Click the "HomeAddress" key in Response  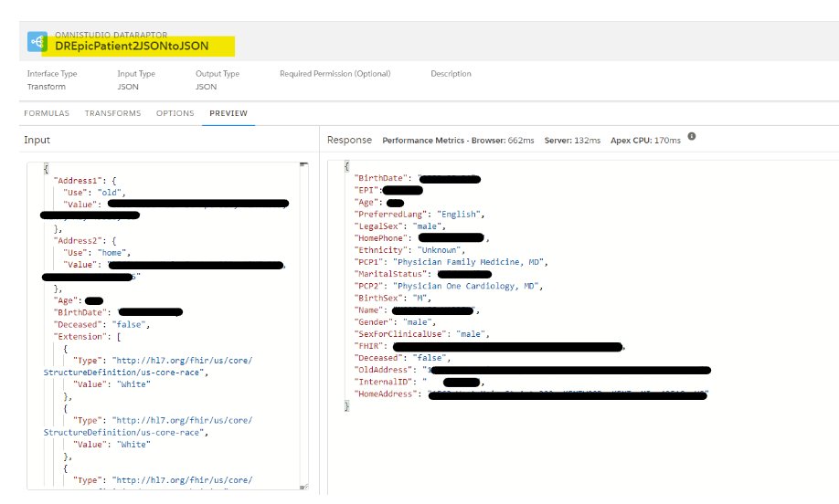coord(386,394)
